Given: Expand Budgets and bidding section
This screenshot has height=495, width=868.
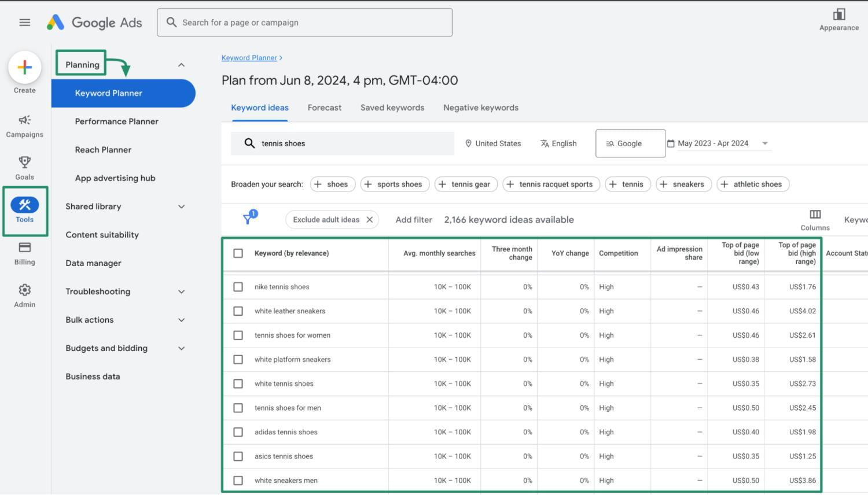Looking at the screenshot, I should (181, 348).
